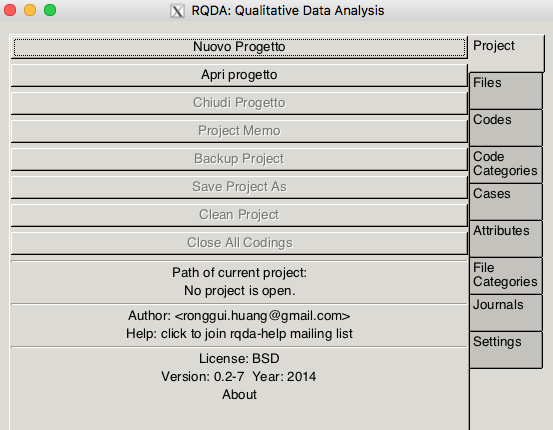Click the About label

pos(239,394)
